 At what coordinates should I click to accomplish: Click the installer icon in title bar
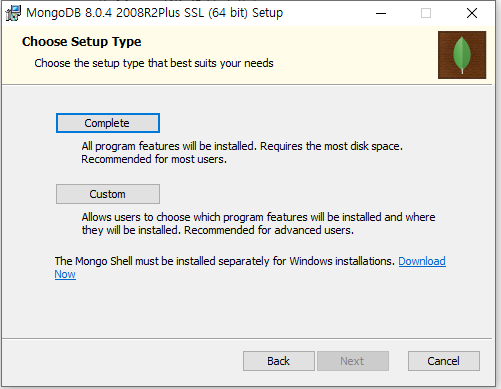coord(13,13)
